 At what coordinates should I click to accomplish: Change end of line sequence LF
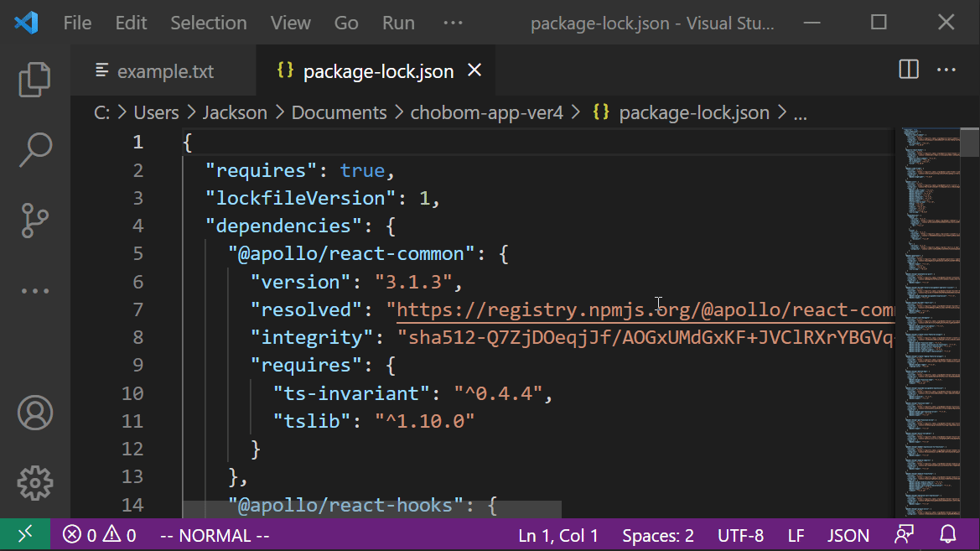[x=796, y=535]
